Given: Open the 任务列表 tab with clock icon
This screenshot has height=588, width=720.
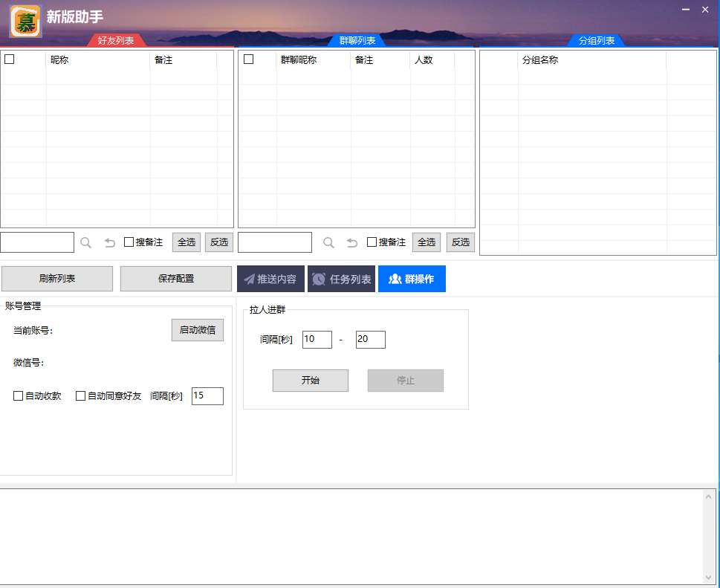Looking at the screenshot, I should (x=341, y=280).
